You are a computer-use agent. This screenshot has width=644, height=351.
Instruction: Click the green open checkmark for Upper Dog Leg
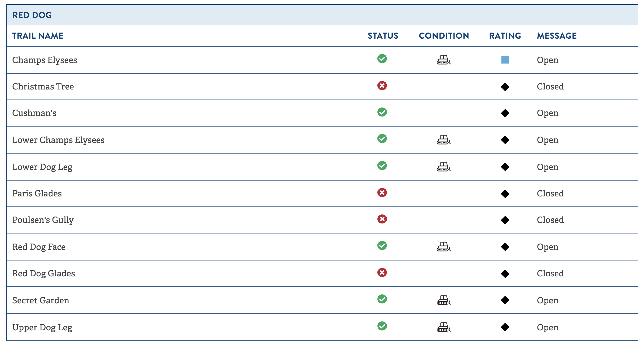[x=382, y=326]
